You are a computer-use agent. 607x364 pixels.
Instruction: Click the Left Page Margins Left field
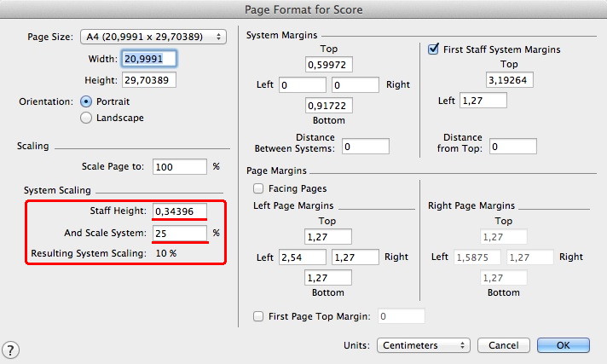click(303, 257)
